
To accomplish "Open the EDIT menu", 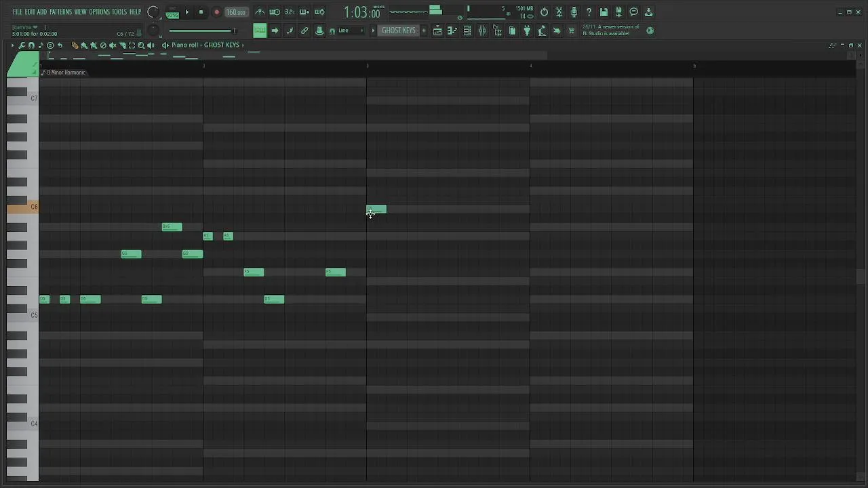I will (x=30, y=12).
